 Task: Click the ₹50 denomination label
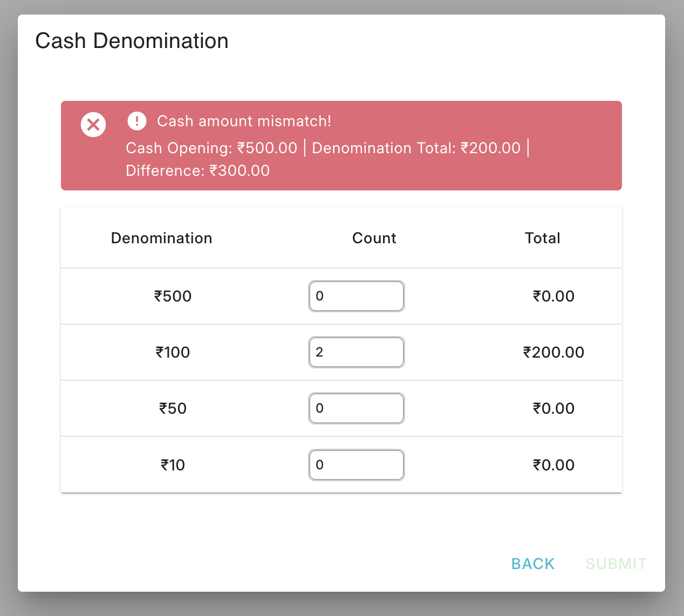[x=173, y=408]
